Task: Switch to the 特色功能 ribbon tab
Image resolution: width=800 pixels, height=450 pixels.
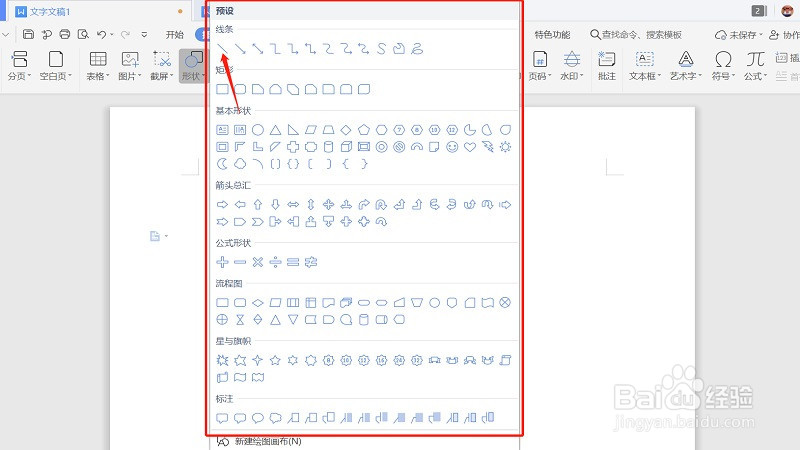Action: point(552,35)
